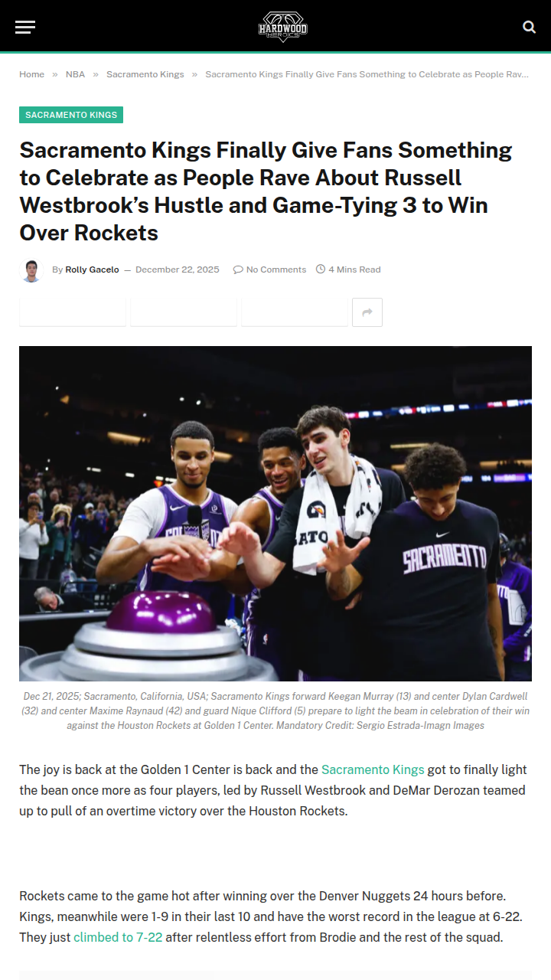This screenshot has width=551, height=980.
Task: Select the first blank share button
Action: pos(73,312)
